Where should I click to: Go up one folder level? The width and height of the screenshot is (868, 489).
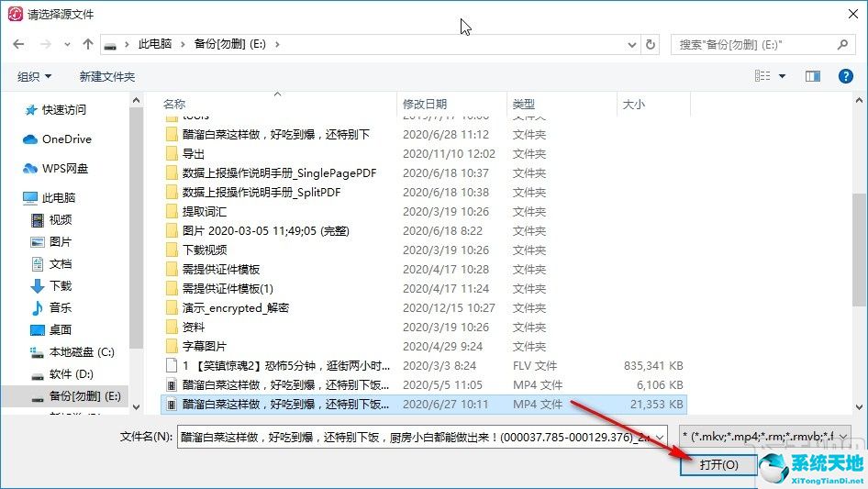pyautogui.click(x=87, y=44)
